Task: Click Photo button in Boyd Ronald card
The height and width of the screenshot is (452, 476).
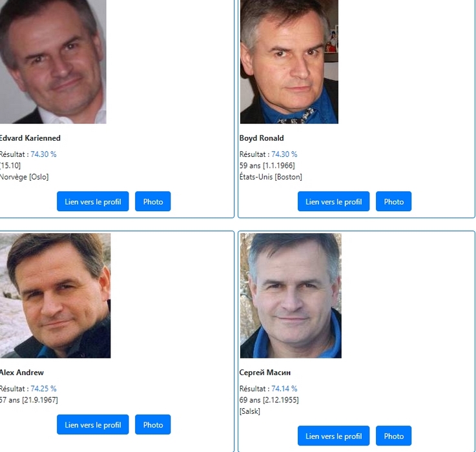Action: coord(393,201)
